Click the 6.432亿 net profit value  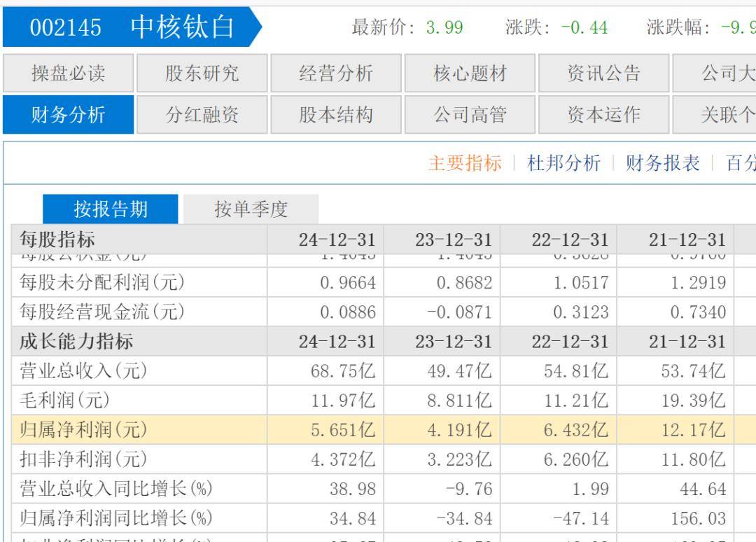pyautogui.click(x=576, y=430)
